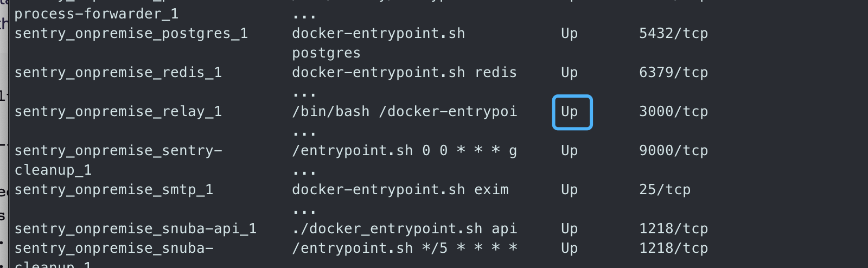Click the docker-entrypoint.sh exim command

(x=400, y=190)
